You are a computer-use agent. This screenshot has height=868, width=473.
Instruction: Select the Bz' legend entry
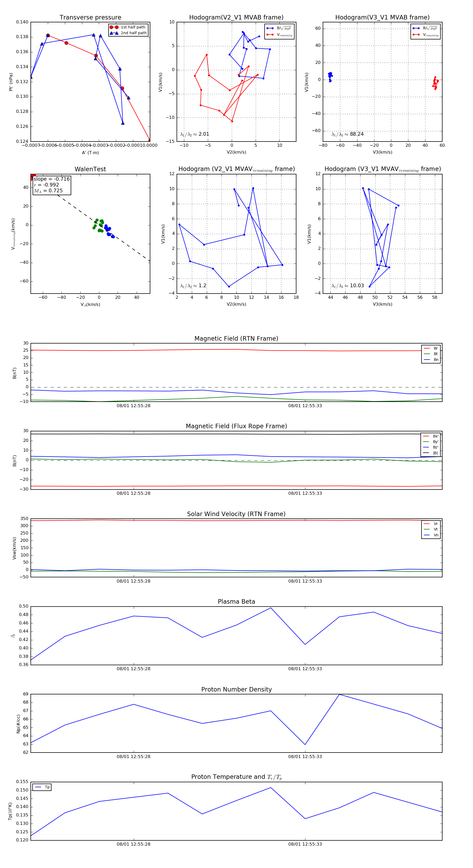coord(431,447)
